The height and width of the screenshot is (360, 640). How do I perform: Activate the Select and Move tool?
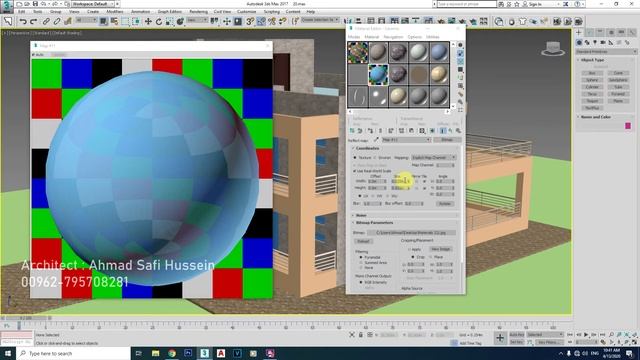click(148, 21)
